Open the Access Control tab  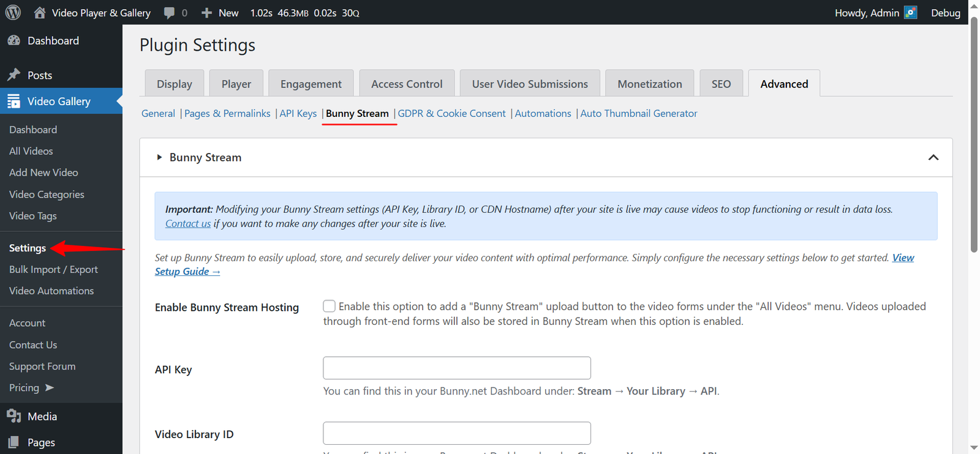point(407,83)
